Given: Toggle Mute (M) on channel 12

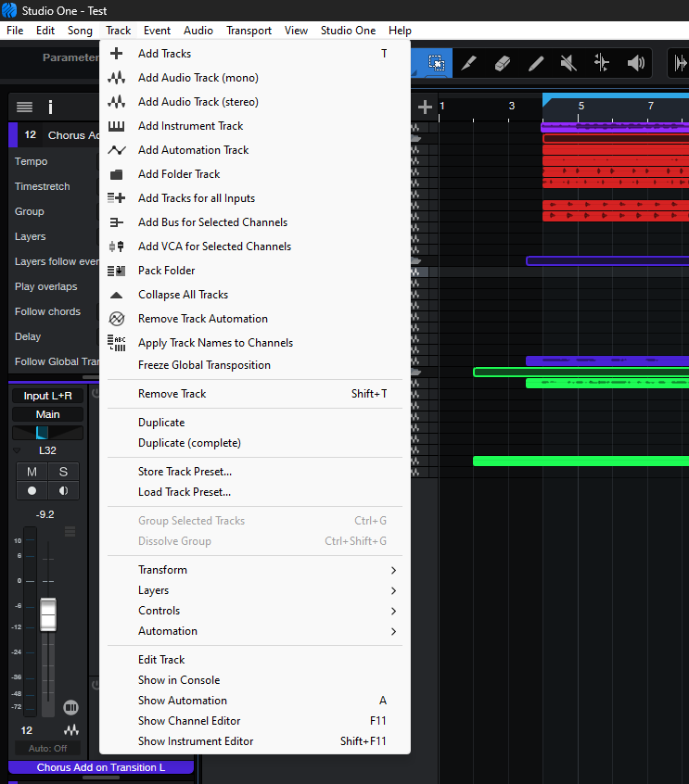Looking at the screenshot, I should click(32, 473).
